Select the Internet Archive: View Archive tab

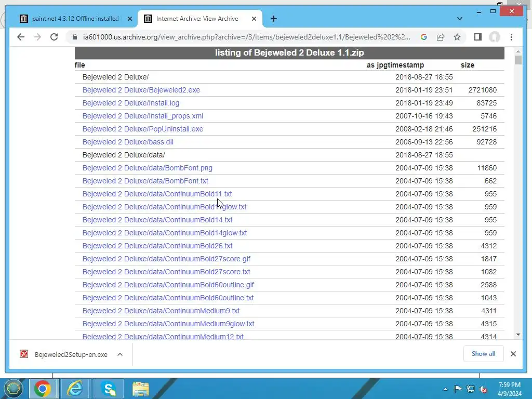pyautogui.click(x=197, y=19)
